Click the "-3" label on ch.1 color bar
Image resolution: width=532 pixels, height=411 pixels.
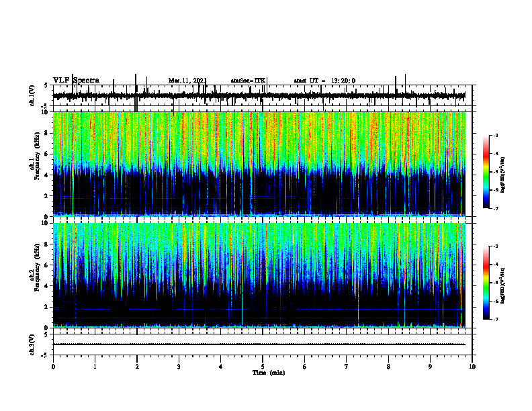tap(496, 136)
